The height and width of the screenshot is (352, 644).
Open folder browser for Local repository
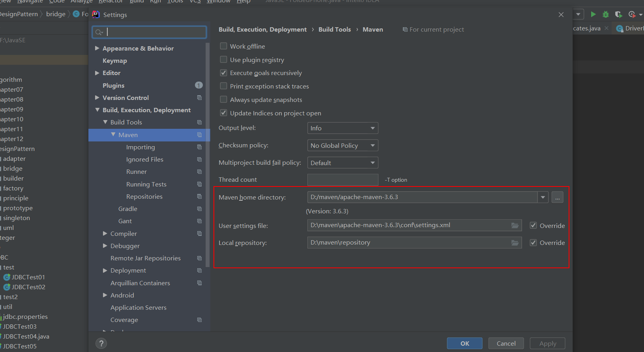[515, 243]
